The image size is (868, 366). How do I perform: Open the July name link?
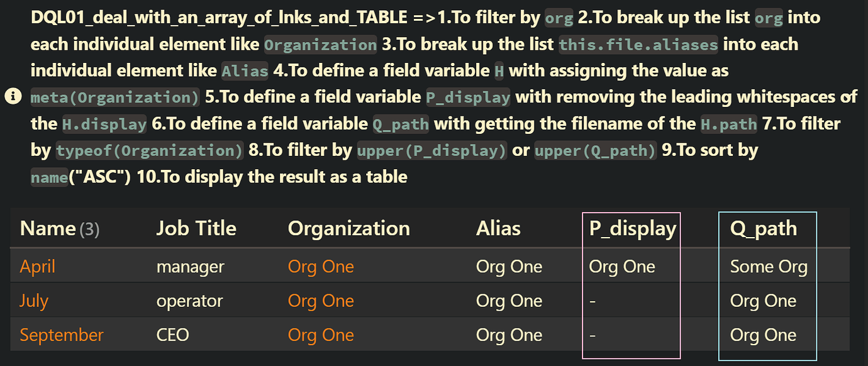[34, 301]
